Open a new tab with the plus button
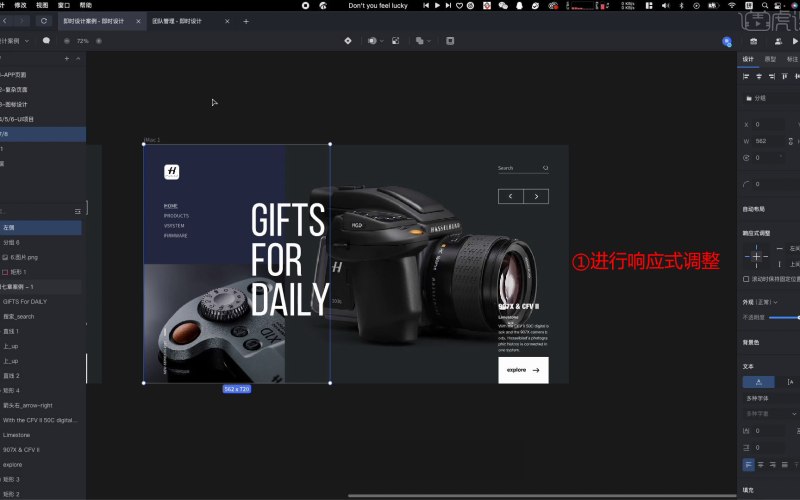Viewport: 800px width, 500px height. pos(246,21)
